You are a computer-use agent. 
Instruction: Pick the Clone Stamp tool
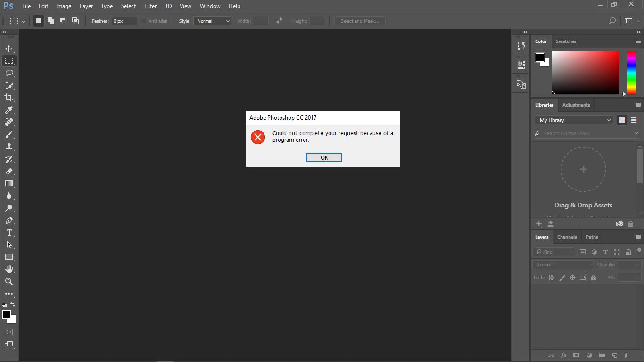10,147
